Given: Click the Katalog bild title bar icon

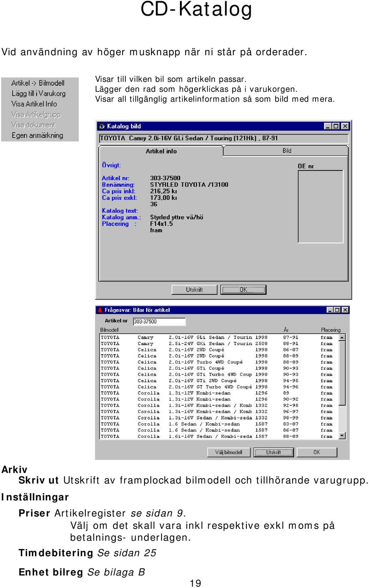Looking at the screenshot, I should point(102,126).
